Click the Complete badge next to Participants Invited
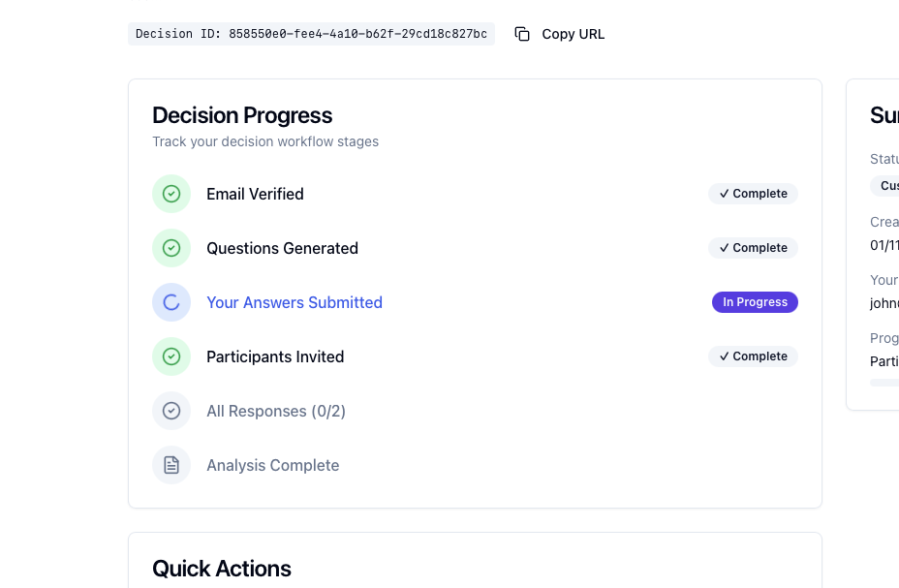 click(x=753, y=356)
